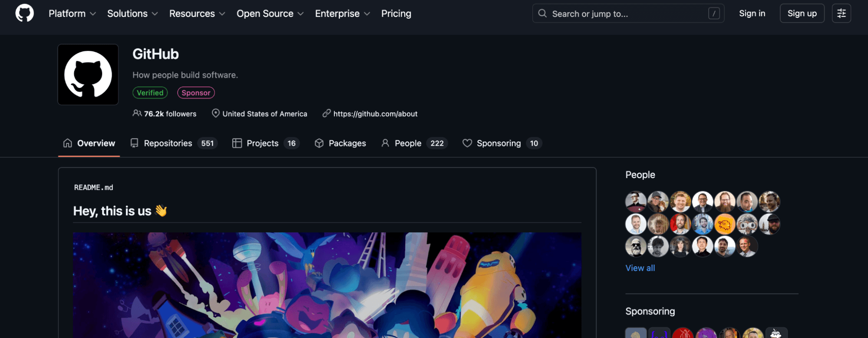Click the location pin icon
The height and width of the screenshot is (338, 868).
point(215,113)
